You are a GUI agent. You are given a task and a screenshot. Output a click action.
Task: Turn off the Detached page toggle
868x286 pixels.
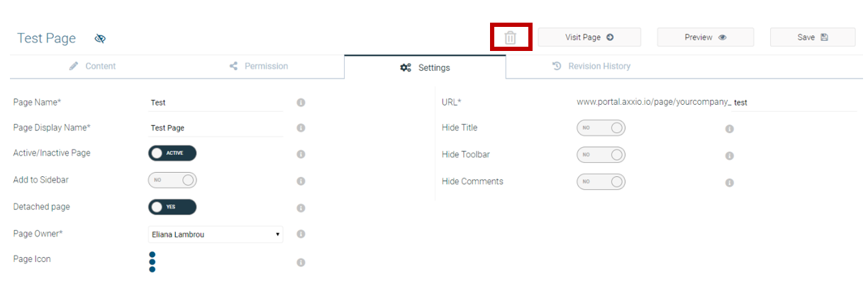coord(172,207)
